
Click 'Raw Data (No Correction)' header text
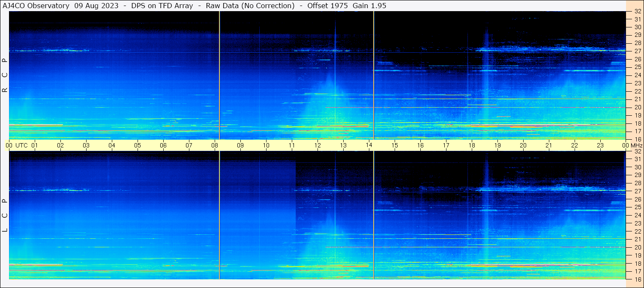(250, 6)
